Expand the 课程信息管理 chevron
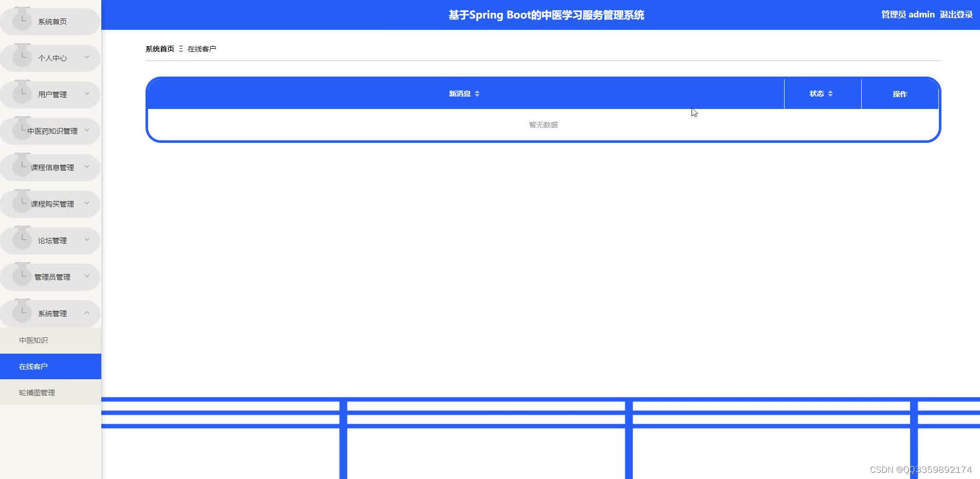The width and height of the screenshot is (980, 479). coord(87,167)
